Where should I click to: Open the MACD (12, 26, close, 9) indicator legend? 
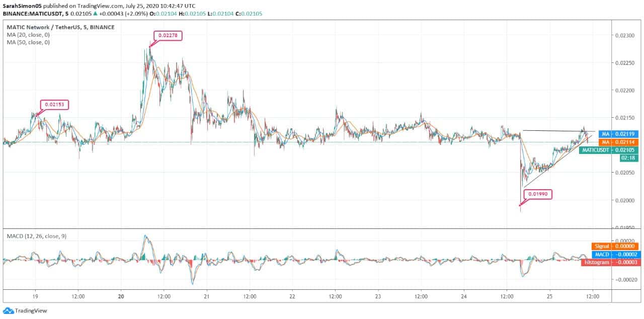(x=36, y=235)
